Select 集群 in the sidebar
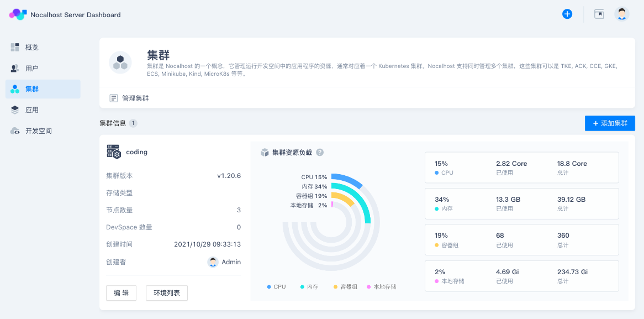 (x=43, y=89)
